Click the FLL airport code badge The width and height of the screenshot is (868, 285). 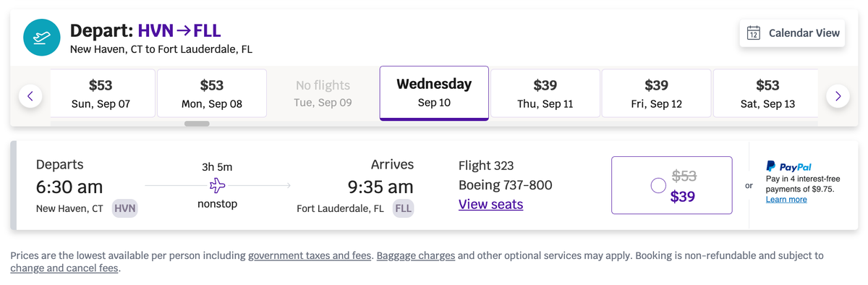pos(403,209)
